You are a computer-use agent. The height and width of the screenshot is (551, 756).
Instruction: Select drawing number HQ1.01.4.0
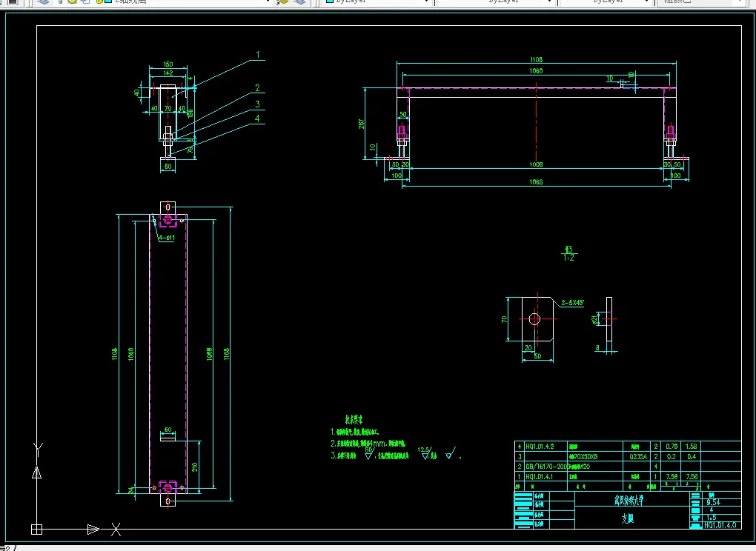pyautogui.click(x=720, y=525)
